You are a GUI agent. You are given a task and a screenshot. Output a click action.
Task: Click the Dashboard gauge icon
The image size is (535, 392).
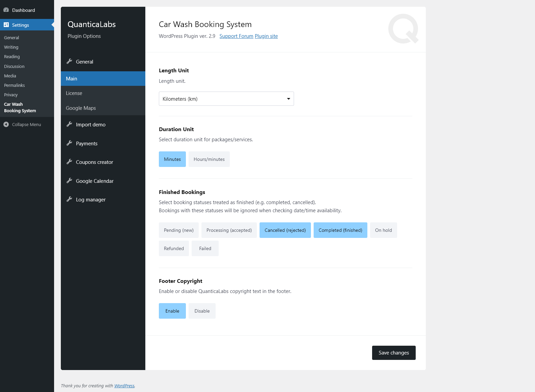click(6, 10)
